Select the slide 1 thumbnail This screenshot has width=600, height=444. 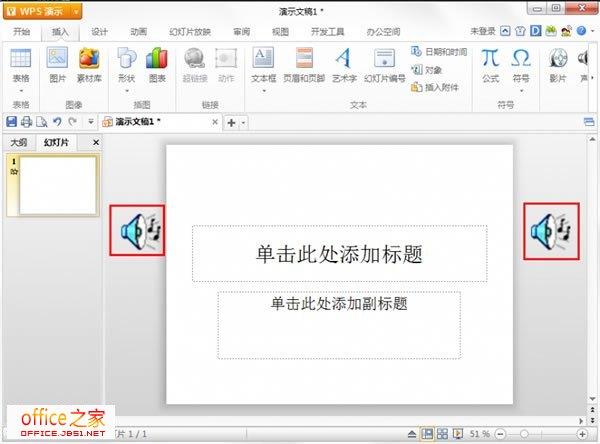click(x=58, y=186)
